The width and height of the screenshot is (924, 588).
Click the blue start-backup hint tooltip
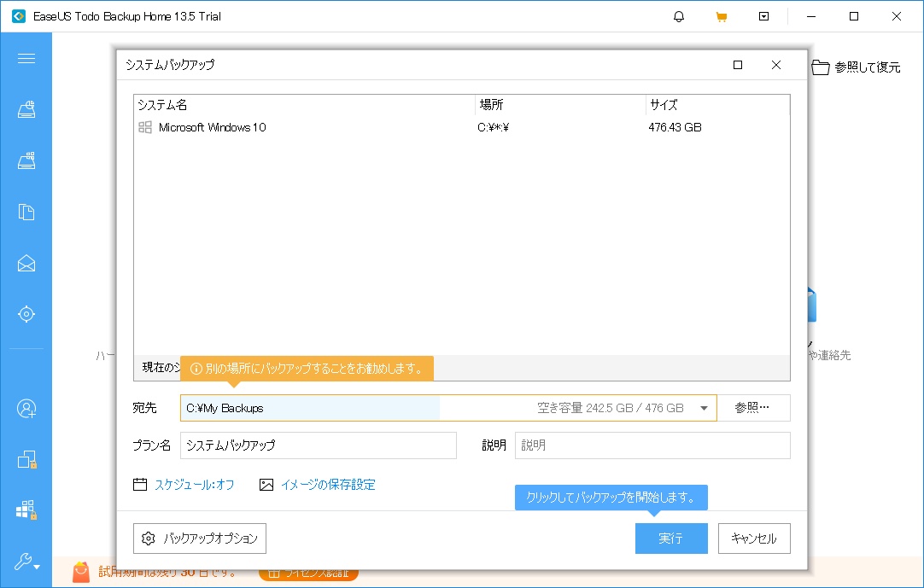pyautogui.click(x=611, y=498)
